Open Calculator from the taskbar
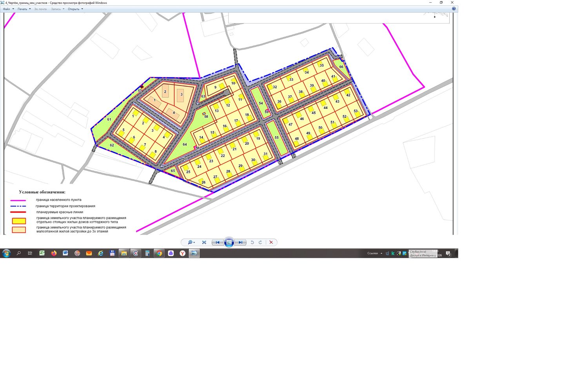Viewport: 588px width, 366px height. tap(147, 253)
